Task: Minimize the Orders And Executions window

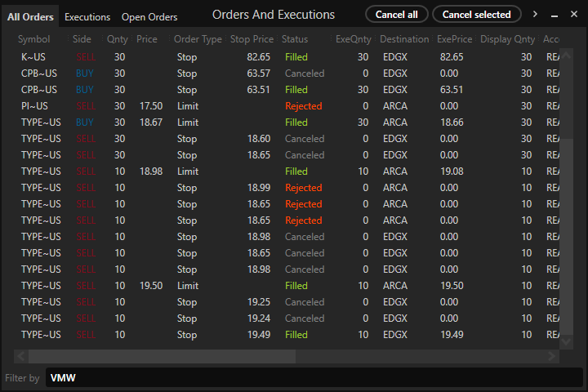Action: click(555, 16)
